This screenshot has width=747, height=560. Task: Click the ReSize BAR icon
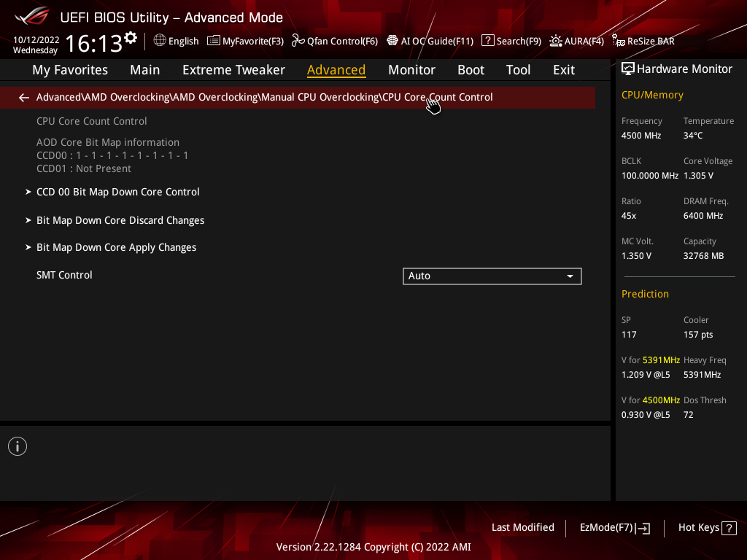pyautogui.click(x=619, y=41)
